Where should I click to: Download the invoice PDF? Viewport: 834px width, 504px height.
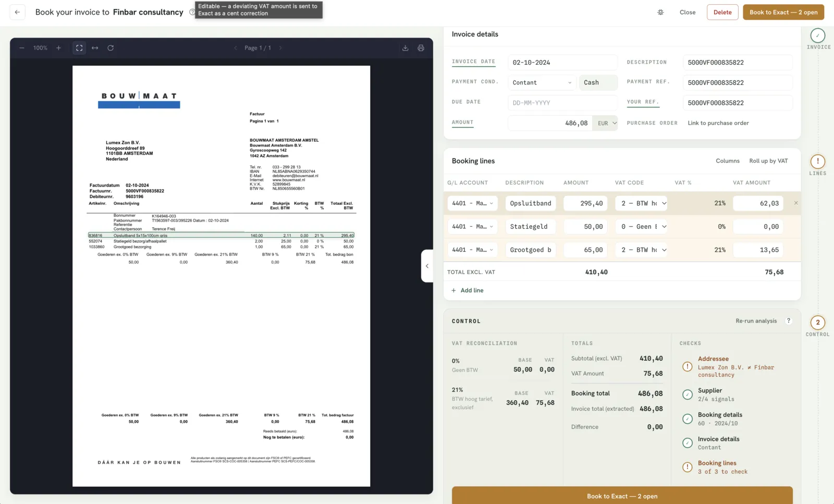click(405, 48)
